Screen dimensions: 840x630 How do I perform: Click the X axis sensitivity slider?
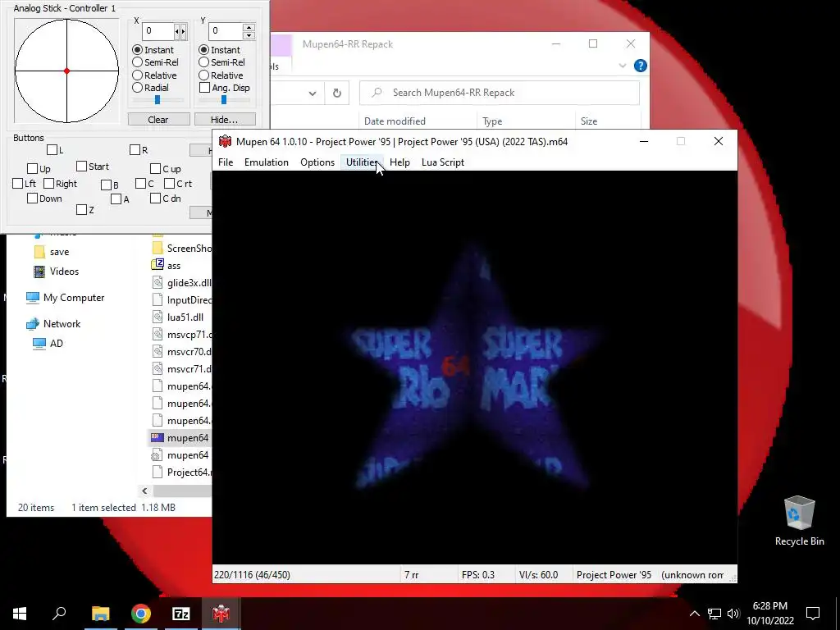[x=158, y=100]
